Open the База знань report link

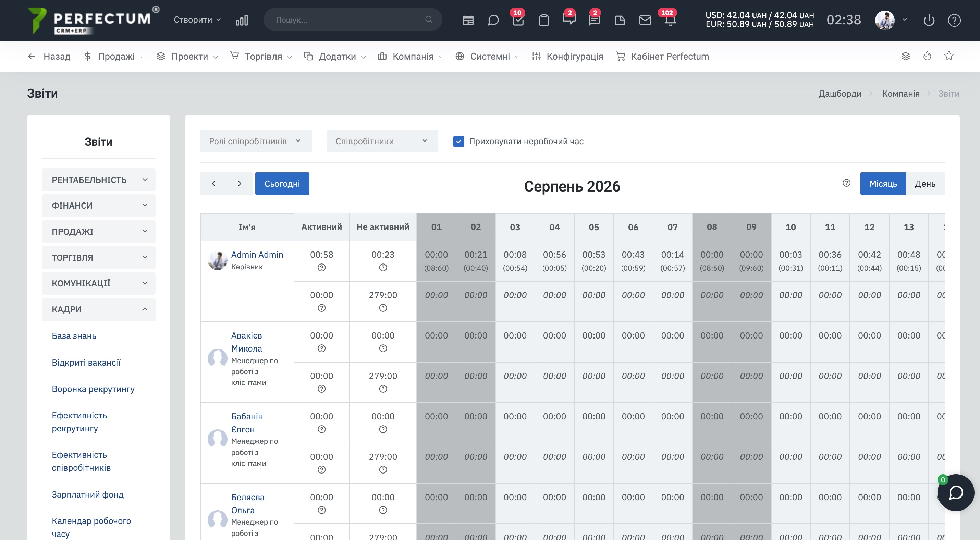74,336
